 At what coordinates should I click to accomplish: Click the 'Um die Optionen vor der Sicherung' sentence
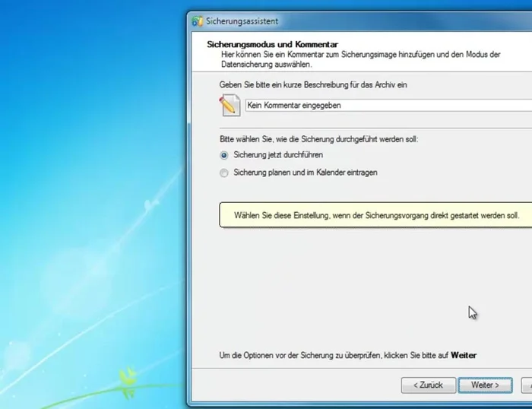coord(334,355)
